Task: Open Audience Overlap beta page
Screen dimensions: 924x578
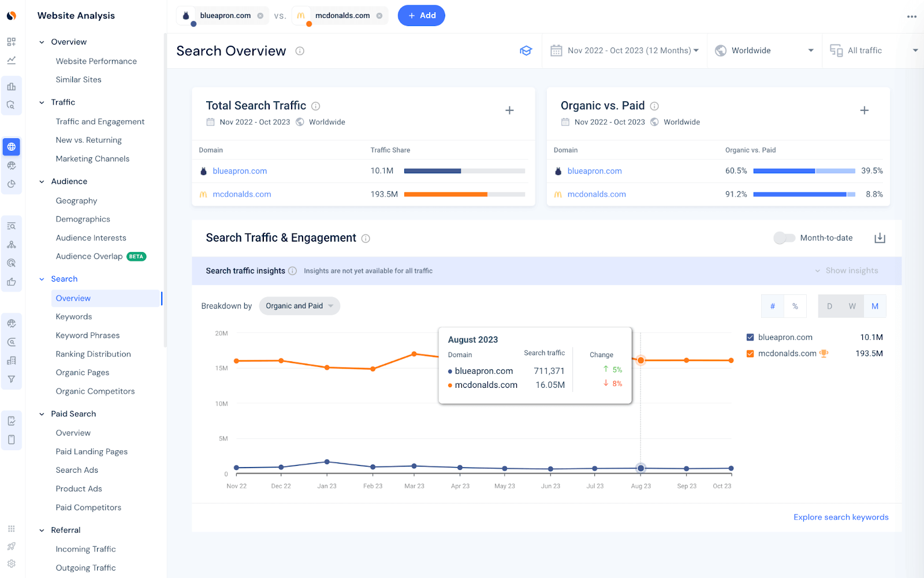Action: (101, 257)
